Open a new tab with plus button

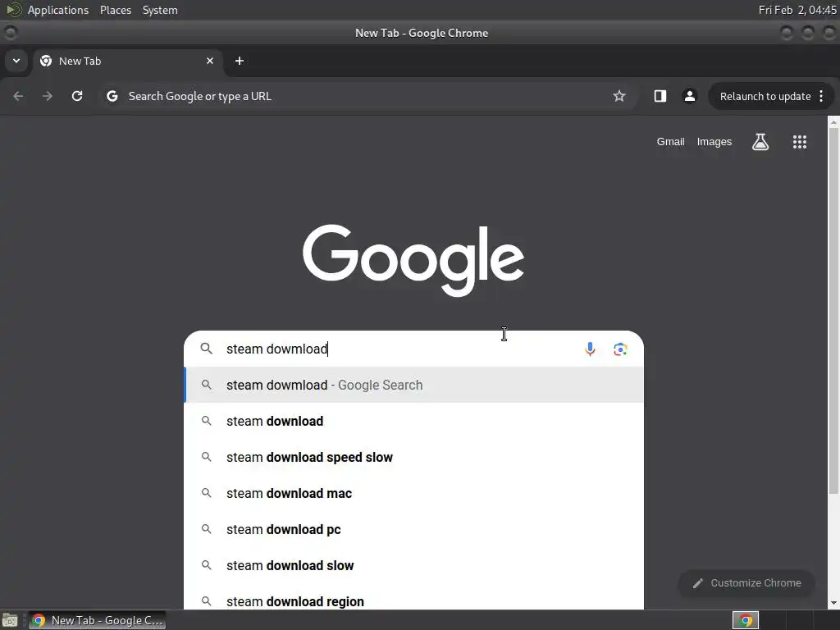(240, 61)
